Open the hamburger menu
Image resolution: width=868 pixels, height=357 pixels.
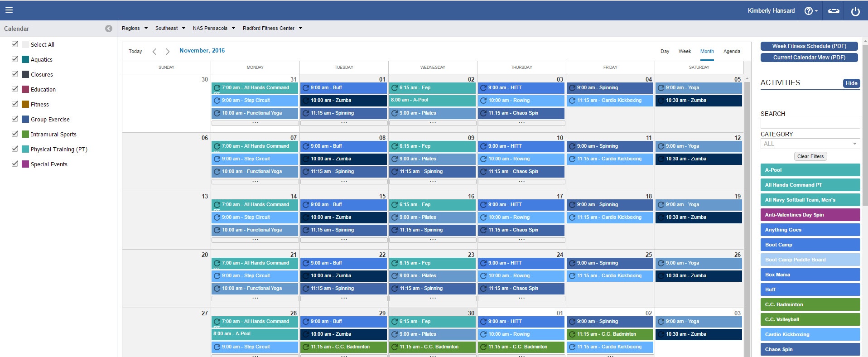click(9, 10)
